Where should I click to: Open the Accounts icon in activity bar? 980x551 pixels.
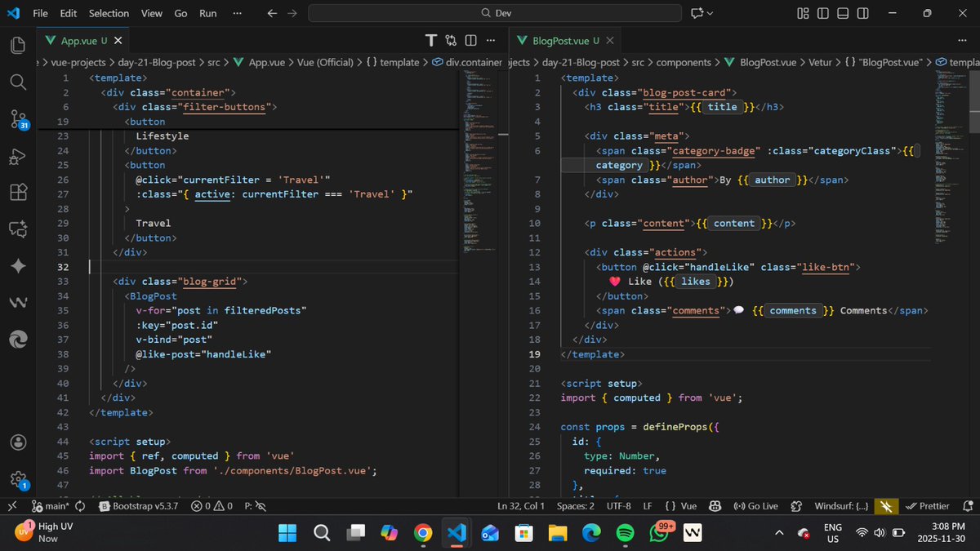pyautogui.click(x=18, y=442)
